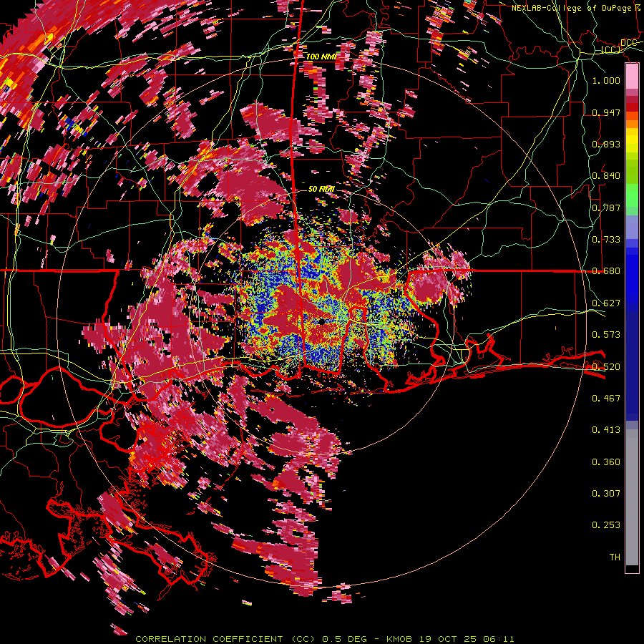Click the DCE label near top right
Image resolution: width=644 pixels, height=644 pixels.
pyautogui.click(x=628, y=43)
